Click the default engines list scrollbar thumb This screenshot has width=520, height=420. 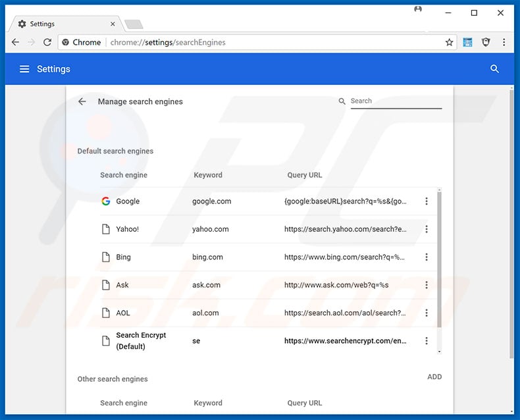pyautogui.click(x=439, y=260)
